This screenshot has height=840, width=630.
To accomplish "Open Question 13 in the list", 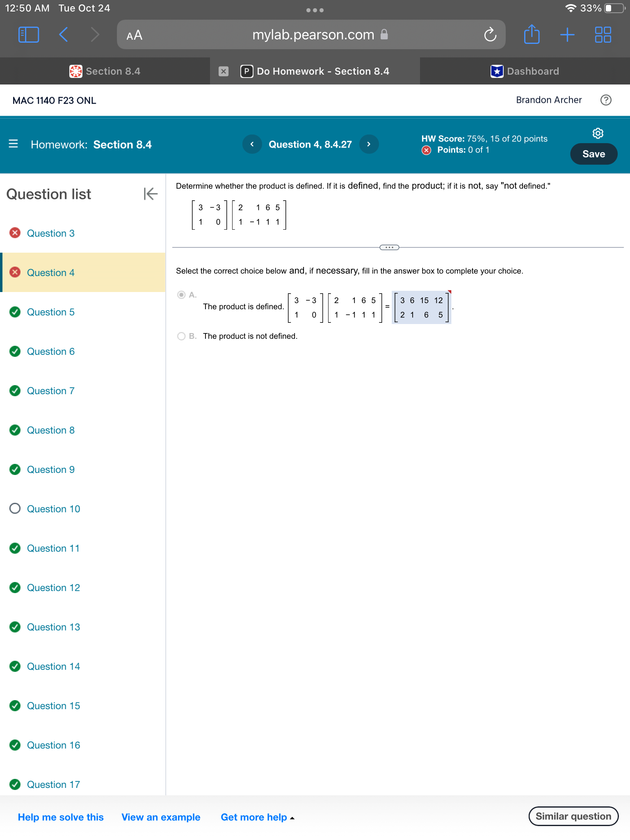I will 83,627.
